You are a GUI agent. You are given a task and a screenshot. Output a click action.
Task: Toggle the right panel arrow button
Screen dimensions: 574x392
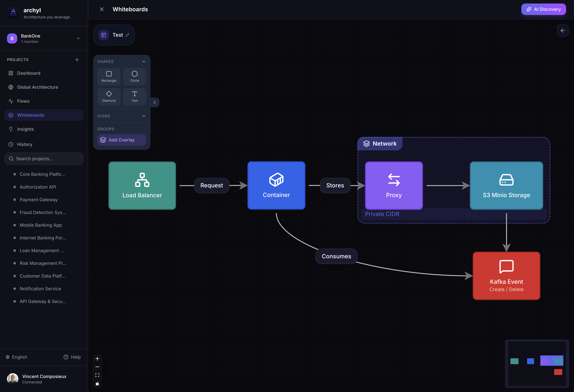pos(563,31)
